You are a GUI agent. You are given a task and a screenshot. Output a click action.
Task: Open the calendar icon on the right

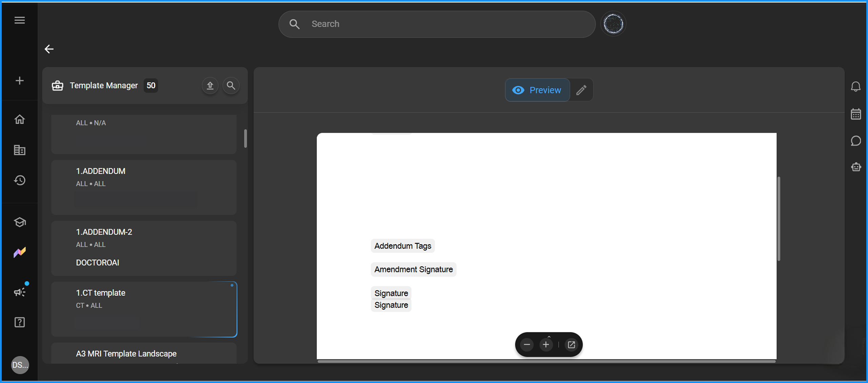tap(856, 114)
